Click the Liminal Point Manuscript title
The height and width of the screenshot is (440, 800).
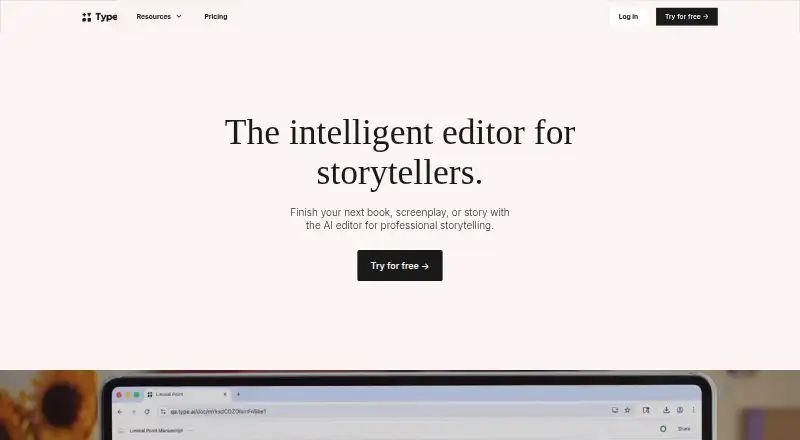pos(156,431)
